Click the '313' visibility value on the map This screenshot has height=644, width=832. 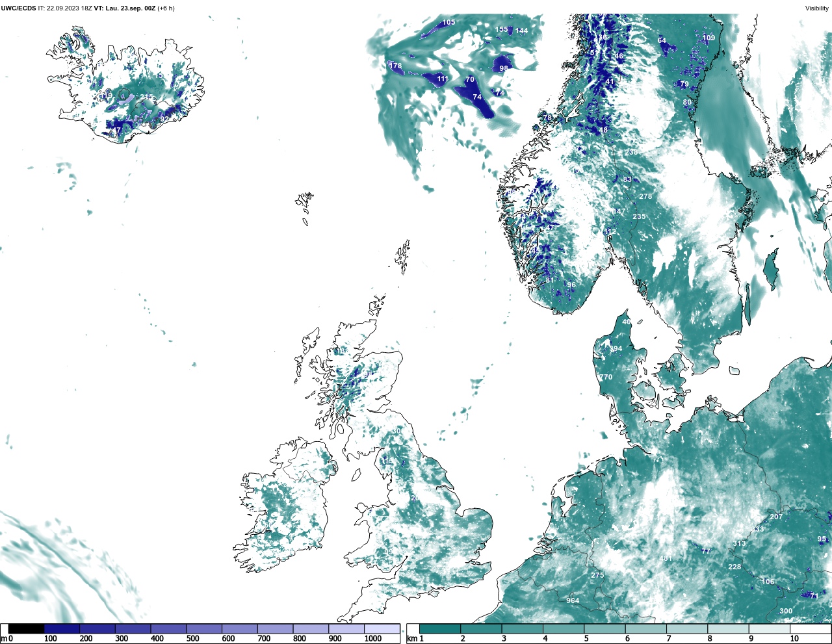click(x=739, y=543)
